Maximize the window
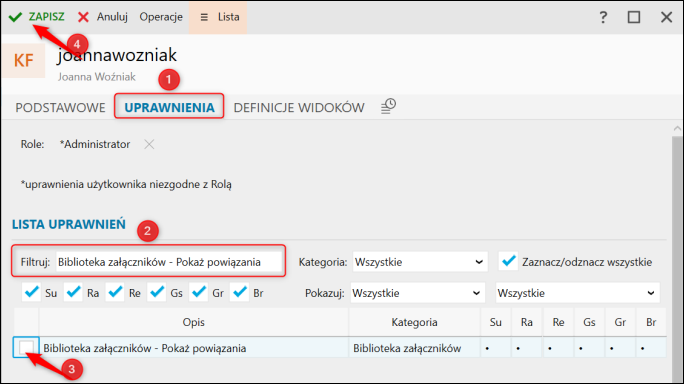Image resolution: width=684 pixels, height=384 pixels. click(634, 17)
